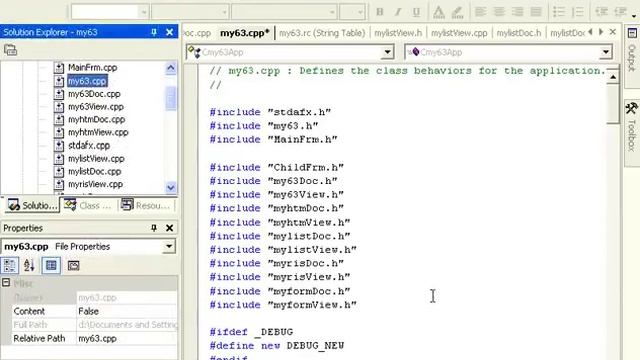Switch to the mylistView.h tab
The image size is (640, 360).
[398, 33]
